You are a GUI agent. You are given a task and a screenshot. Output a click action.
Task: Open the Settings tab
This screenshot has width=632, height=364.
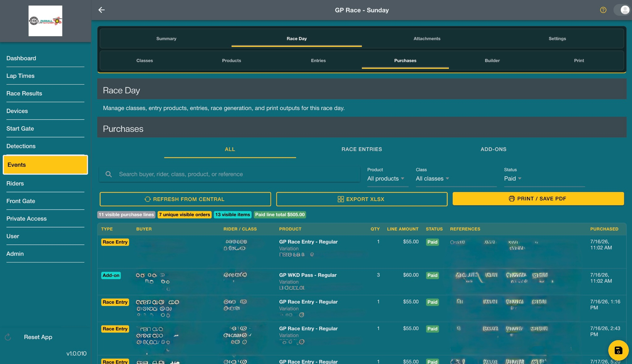tap(557, 39)
